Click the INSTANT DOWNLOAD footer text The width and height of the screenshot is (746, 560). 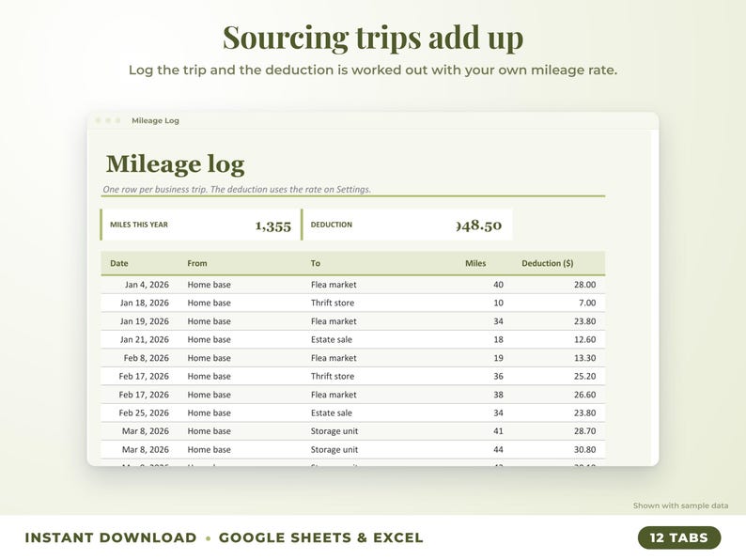pyautogui.click(x=111, y=537)
